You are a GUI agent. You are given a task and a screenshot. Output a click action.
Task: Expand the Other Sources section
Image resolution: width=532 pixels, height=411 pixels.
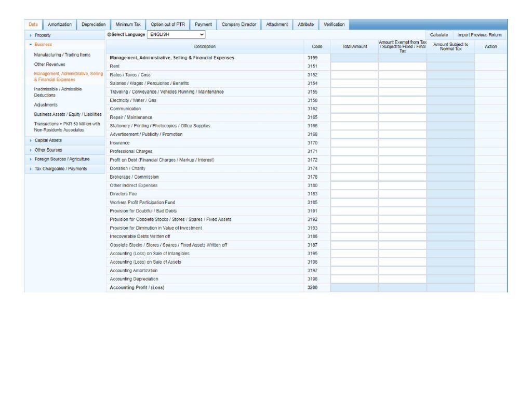[x=48, y=150]
